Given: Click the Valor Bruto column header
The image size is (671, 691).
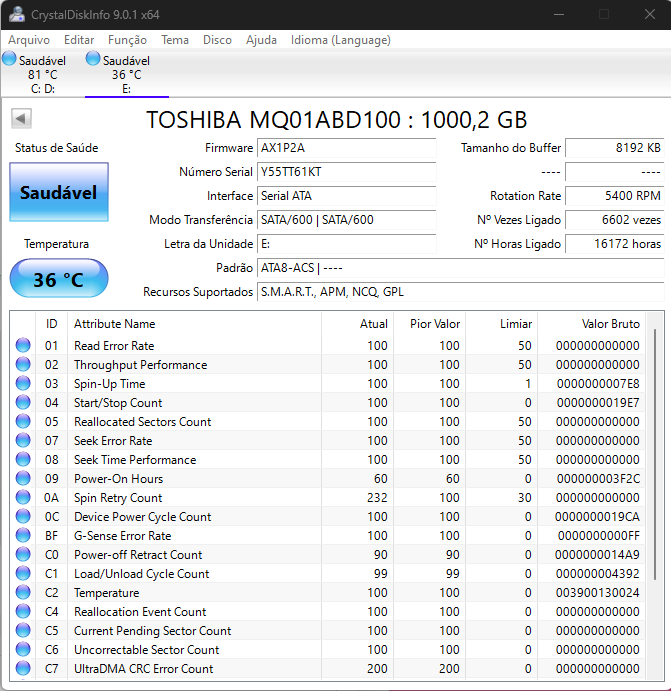Looking at the screenshot, I should [591, 324].
